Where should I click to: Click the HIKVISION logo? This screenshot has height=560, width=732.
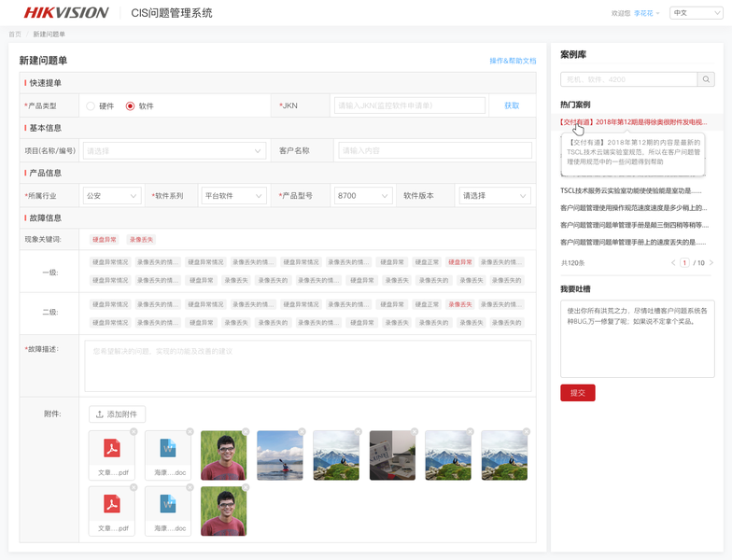pyautogui.click(x=65, y=13)
